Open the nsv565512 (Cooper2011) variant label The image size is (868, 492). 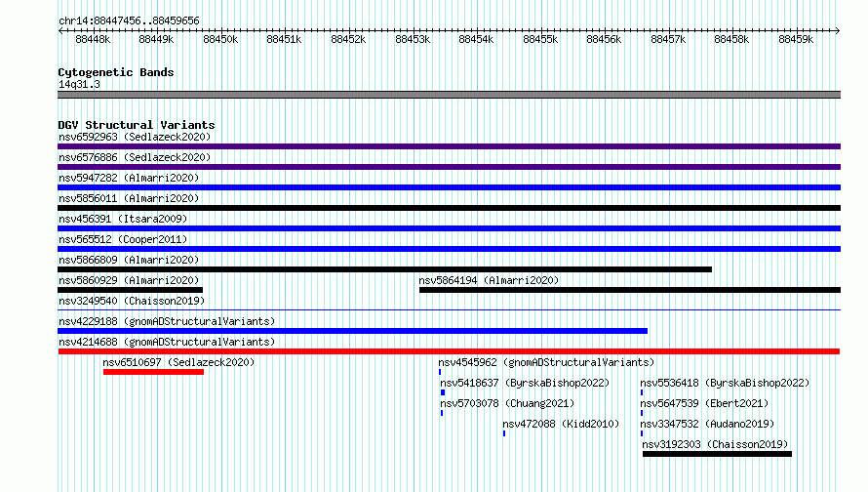(123, 239)
